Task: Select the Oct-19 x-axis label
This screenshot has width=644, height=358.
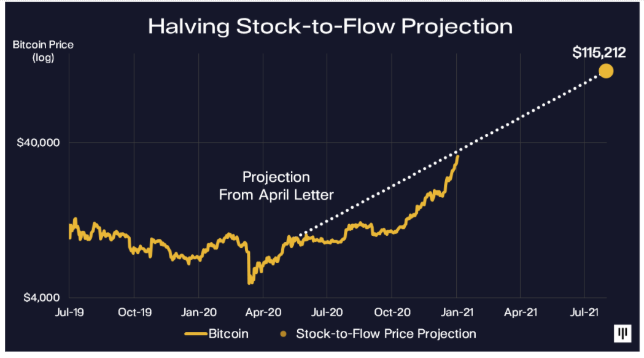Action: pos(134,312)
